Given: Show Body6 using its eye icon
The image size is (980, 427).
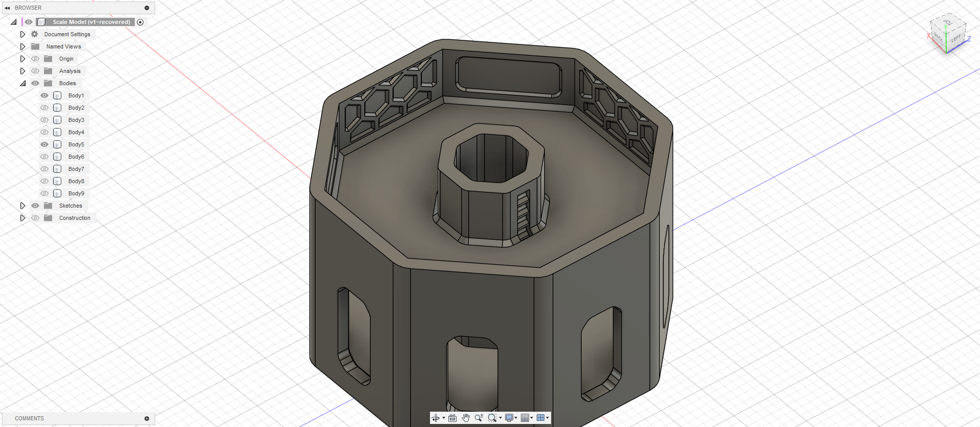Looking at the screenshot, I should [x=44, y=157].
